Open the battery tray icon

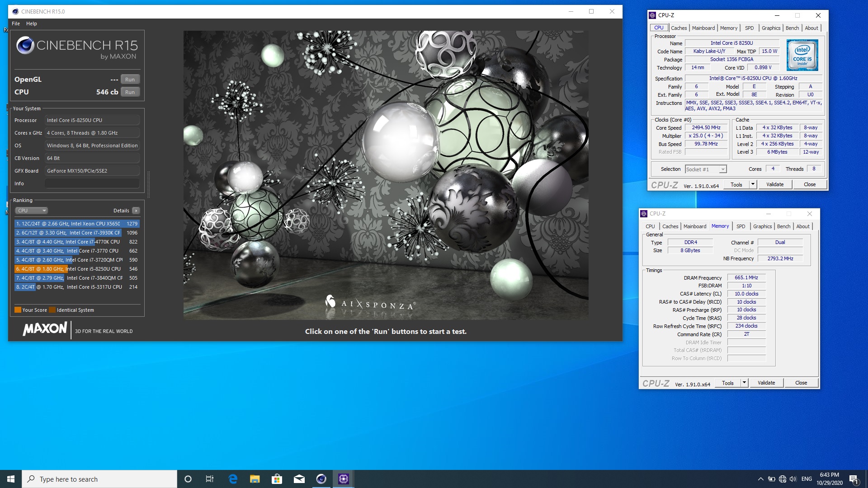click(771, 479)
